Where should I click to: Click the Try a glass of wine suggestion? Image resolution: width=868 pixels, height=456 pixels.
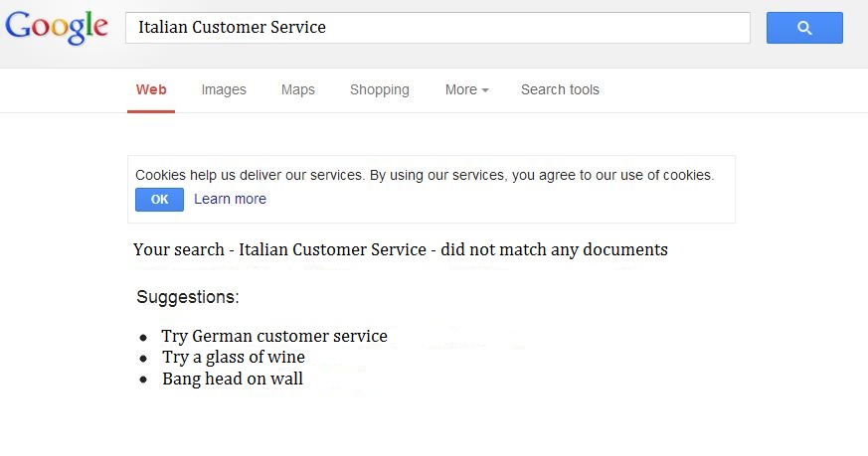coord(234,357)
